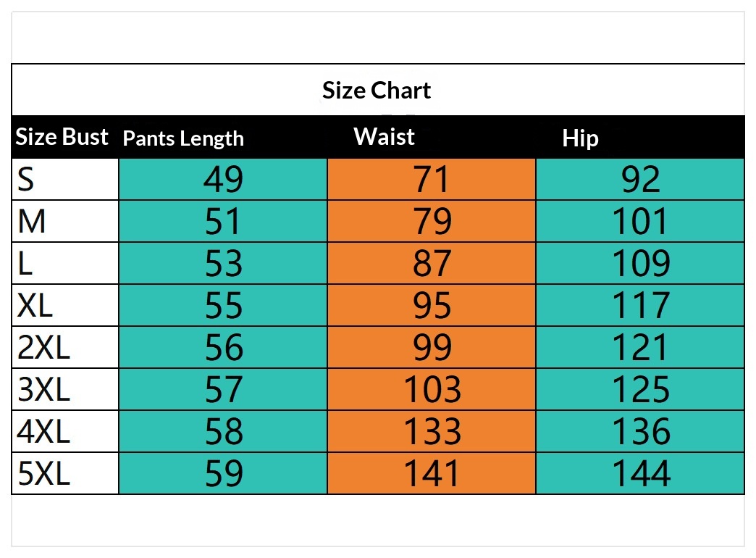Click the Pants Length column header
This screenshot has height=558, width=756.
183,138
